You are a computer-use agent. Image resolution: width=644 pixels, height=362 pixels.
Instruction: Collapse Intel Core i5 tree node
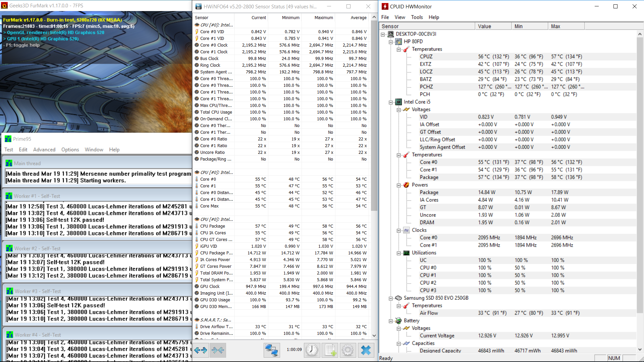391,102
